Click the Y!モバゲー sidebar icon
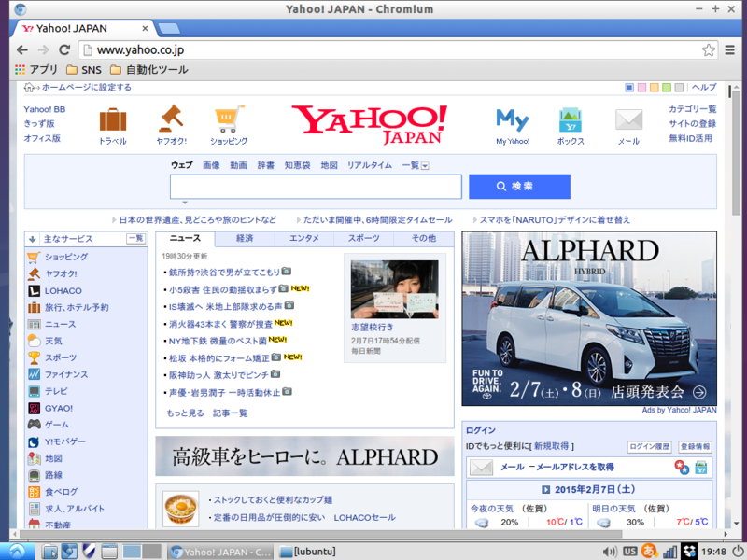 (x=34, y=441)
